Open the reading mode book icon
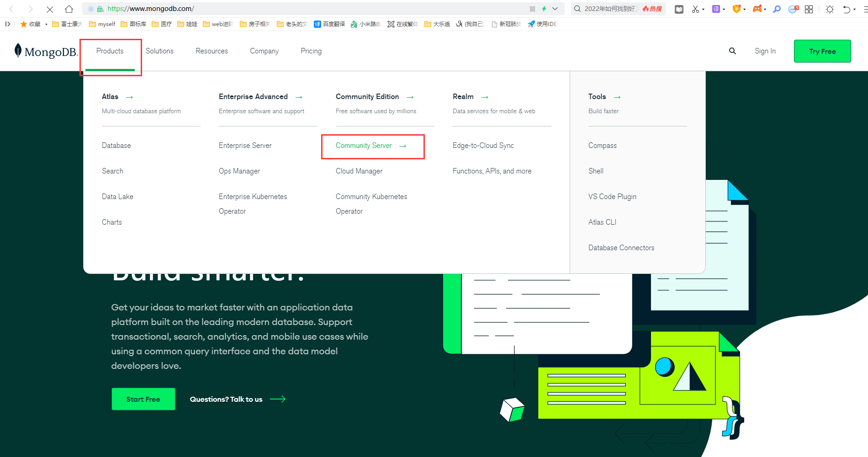The width and height of the screenshot is (868, 457). 679,9
